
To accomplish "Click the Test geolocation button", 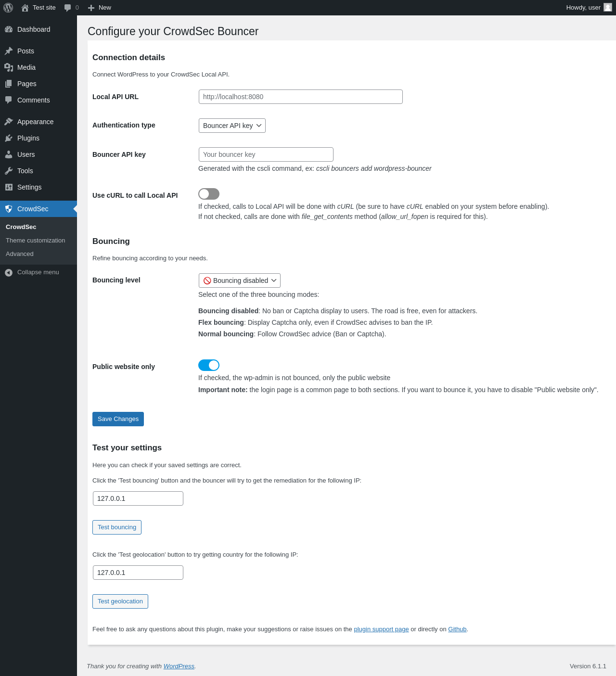I will (x=120, y=601).
